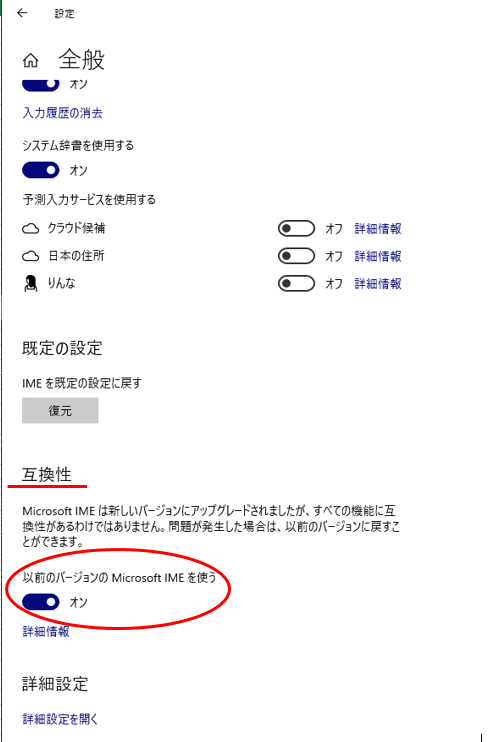Click the 復元 button
The image size is (495, 742).
tap(60, 410)
